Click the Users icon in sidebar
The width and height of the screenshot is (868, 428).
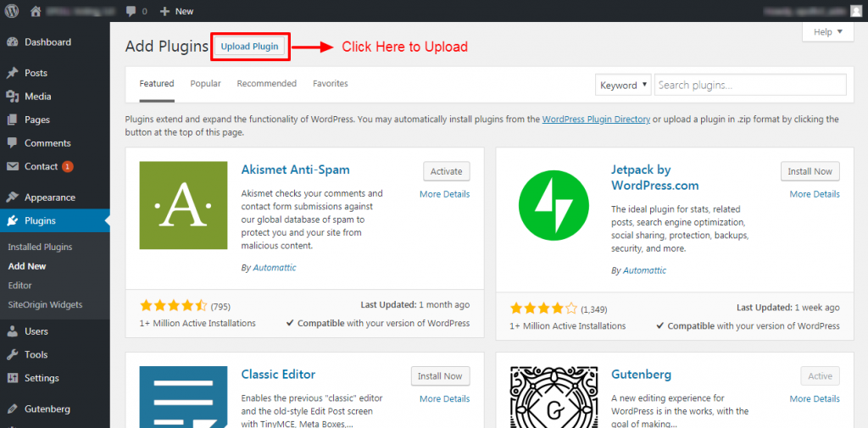point(12,331)
